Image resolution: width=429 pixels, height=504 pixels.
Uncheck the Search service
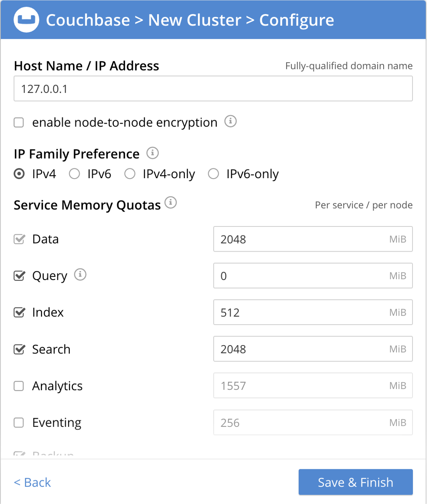pyautogui.click(x=19, y=349)
